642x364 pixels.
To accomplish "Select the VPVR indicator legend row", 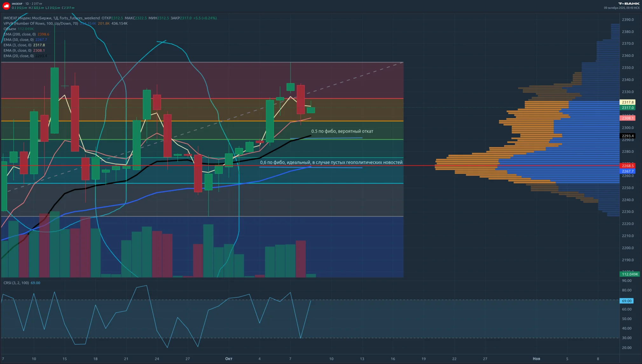I will click(65, 24).
